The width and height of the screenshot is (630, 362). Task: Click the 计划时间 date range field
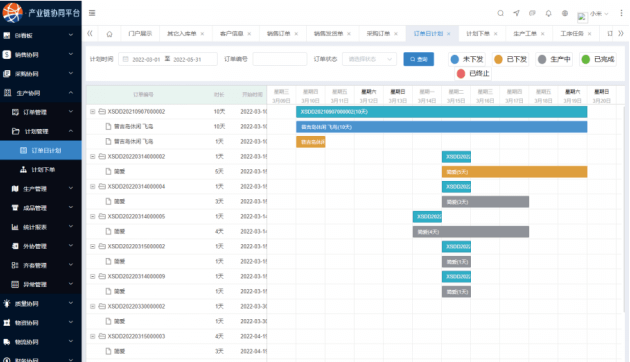click(168, 59)
